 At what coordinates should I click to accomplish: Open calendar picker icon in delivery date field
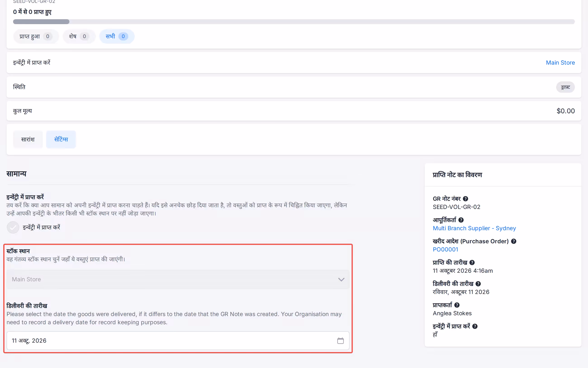pos(340,340)
